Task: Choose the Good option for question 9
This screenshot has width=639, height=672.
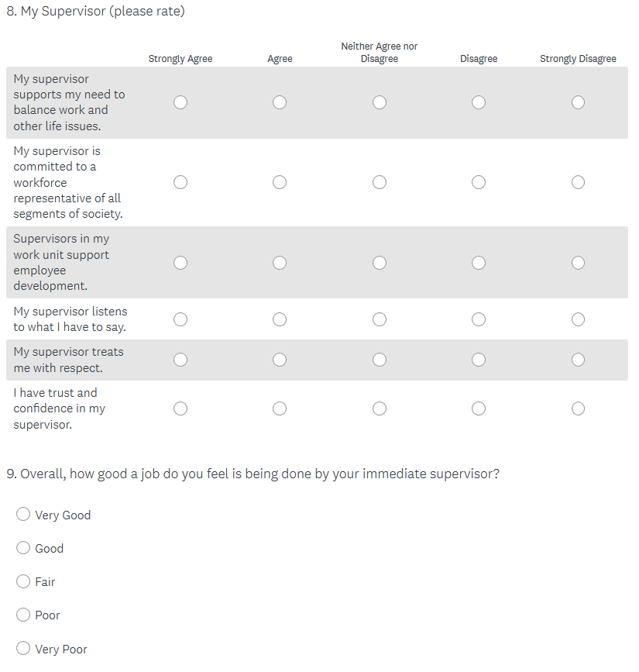Action: click(24, 548)
